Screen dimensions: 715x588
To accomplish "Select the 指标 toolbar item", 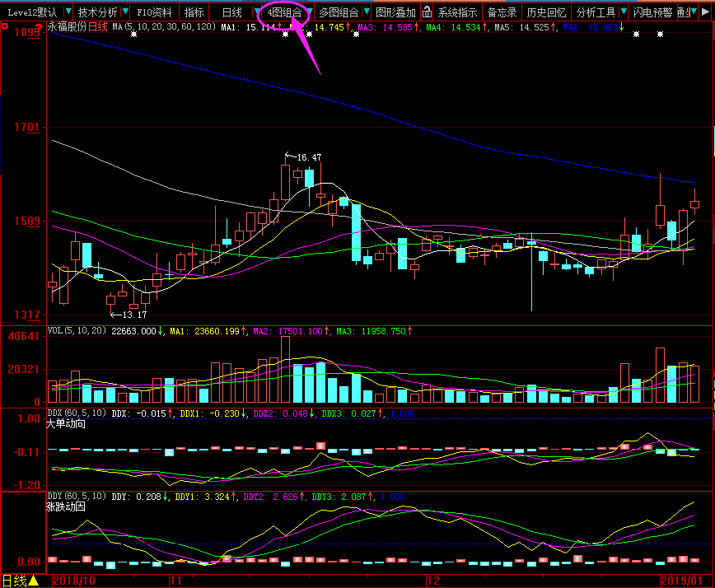I will pyautogui.click(x=194, y=12).
